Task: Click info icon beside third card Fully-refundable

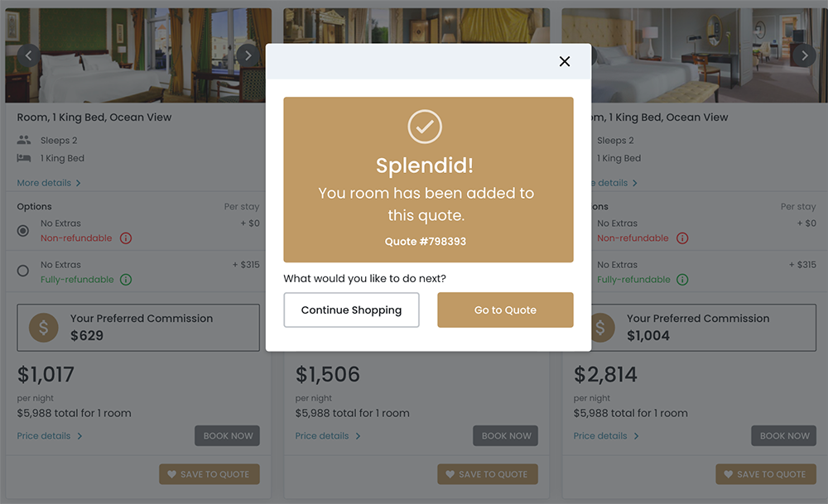Action: point(682,280)
